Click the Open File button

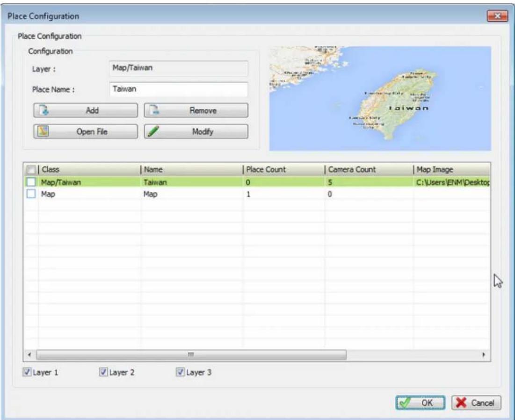(86, 131)
